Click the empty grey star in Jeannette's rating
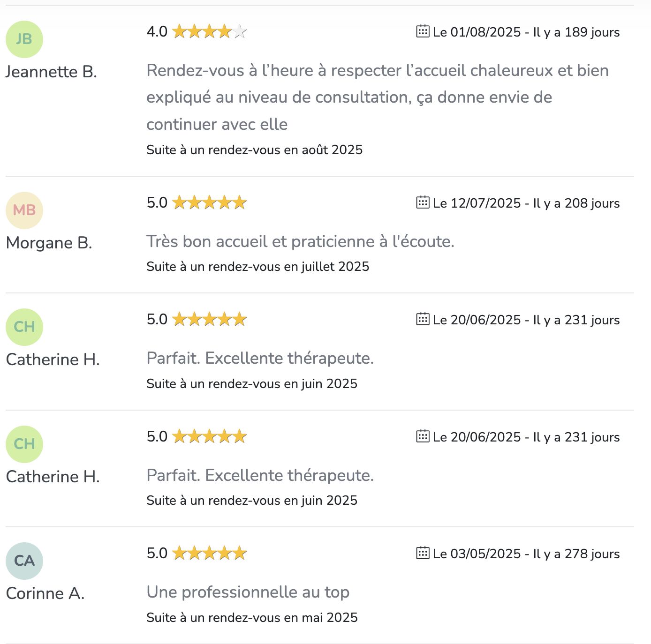Viewport: 651px width, 644px height. [x=240, y=32]
